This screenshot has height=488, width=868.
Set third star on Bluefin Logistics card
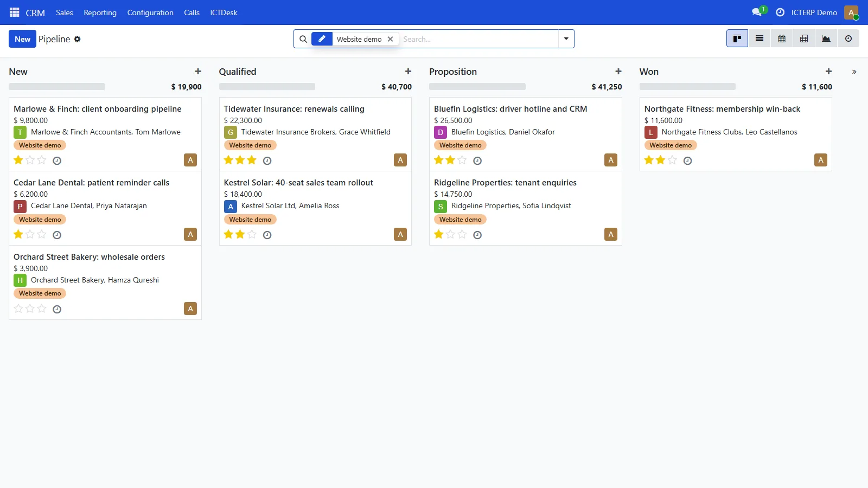click(462, 160)
